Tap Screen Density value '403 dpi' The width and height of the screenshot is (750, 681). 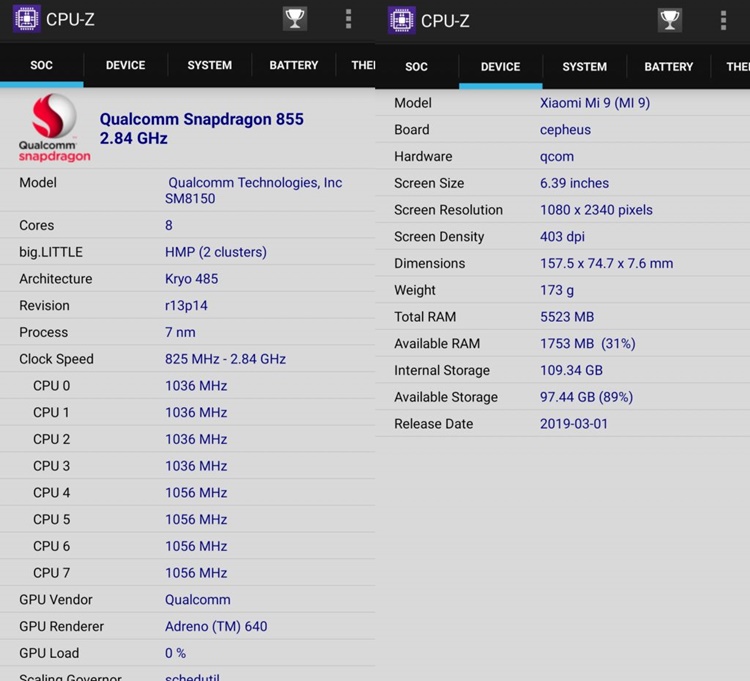pos(562,237)
